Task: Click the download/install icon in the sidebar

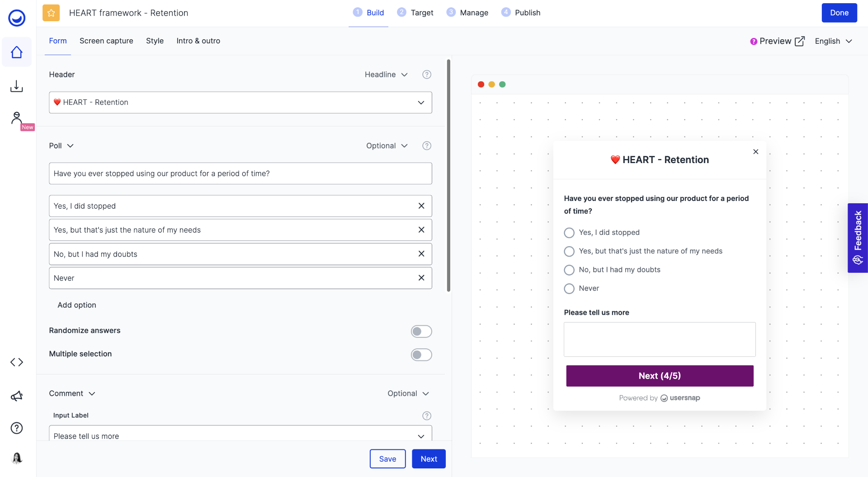Action: (17, 86)
